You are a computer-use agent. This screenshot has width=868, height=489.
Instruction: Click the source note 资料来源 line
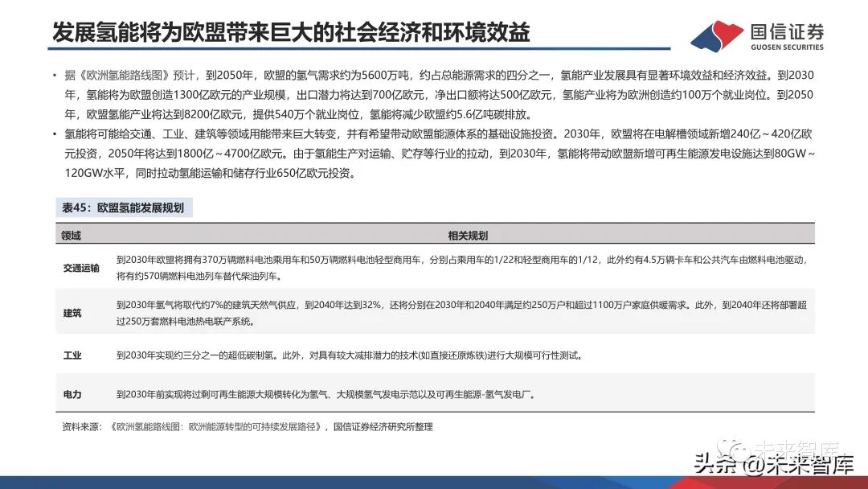pos(248,427)
